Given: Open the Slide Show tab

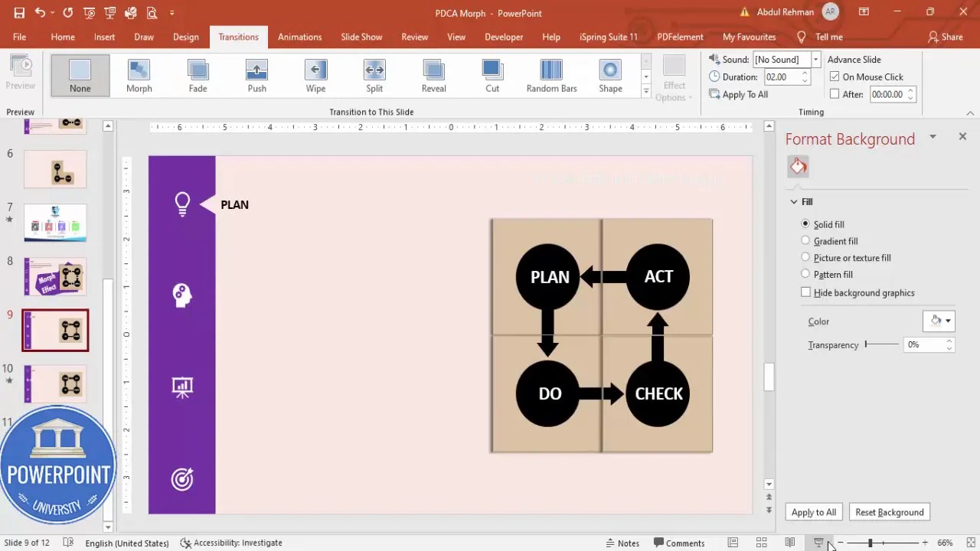Looking at the screenshot, I should [x=361, y=37].
